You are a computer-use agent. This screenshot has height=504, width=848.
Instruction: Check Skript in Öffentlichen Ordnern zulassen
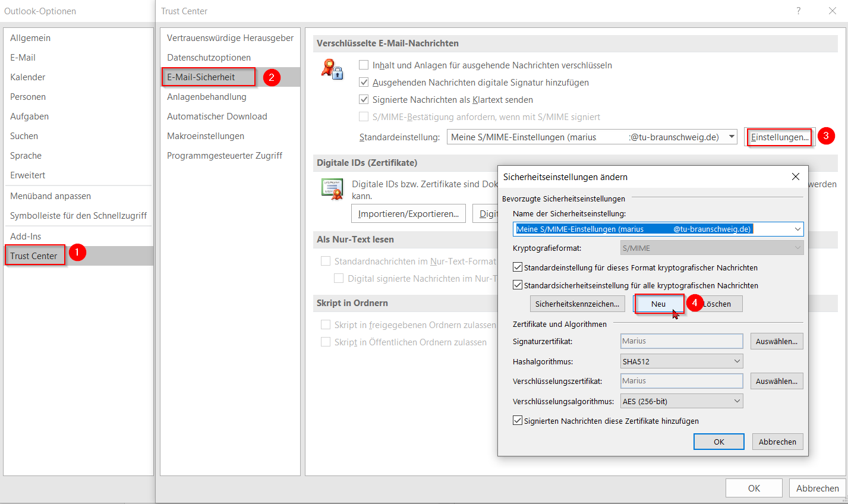coord(326,342)
